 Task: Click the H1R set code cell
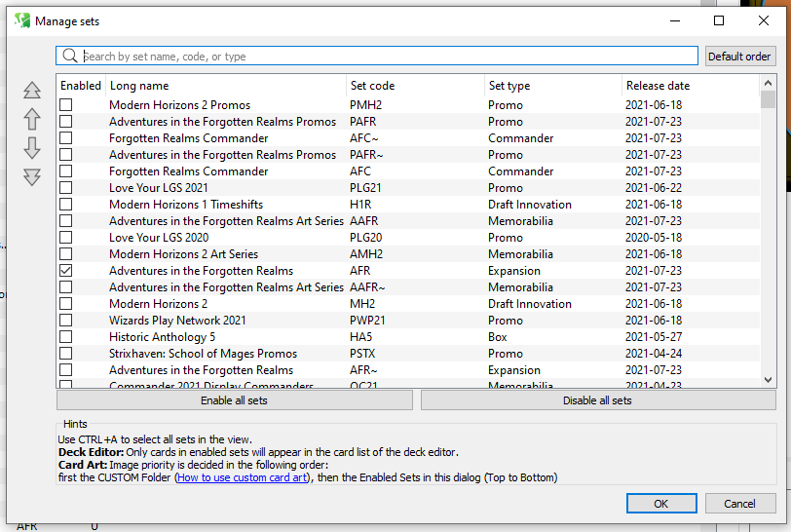[360, 205]
